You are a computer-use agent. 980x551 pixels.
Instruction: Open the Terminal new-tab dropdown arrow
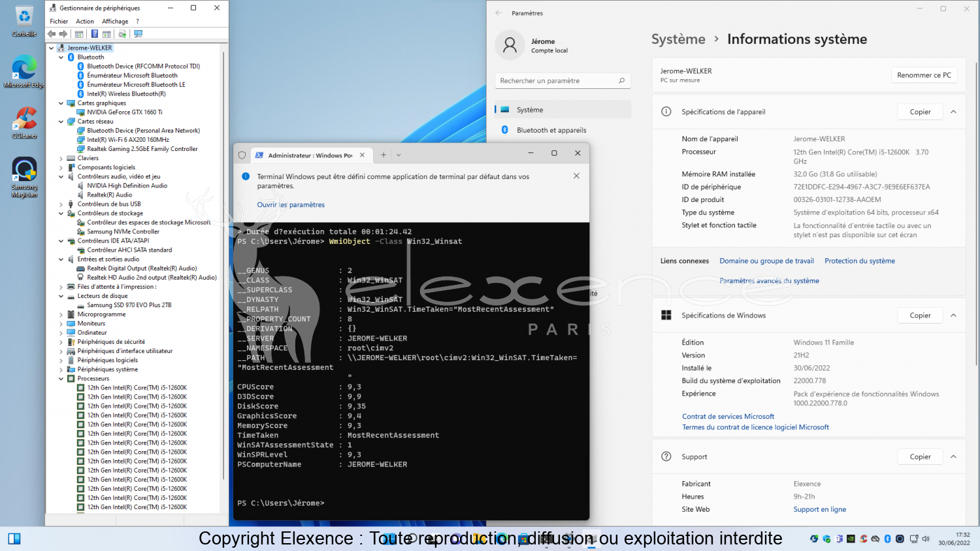tap(399, 155)
